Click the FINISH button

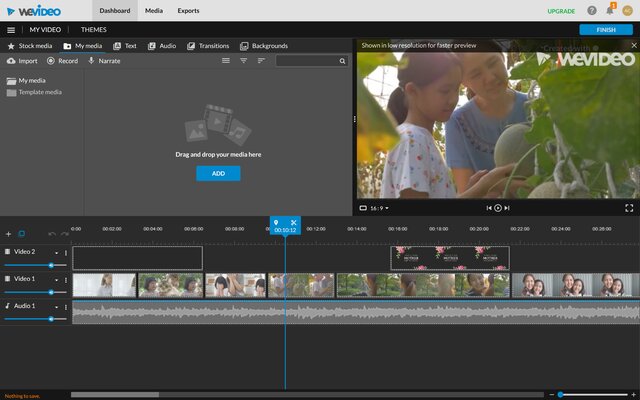(606, 30)
